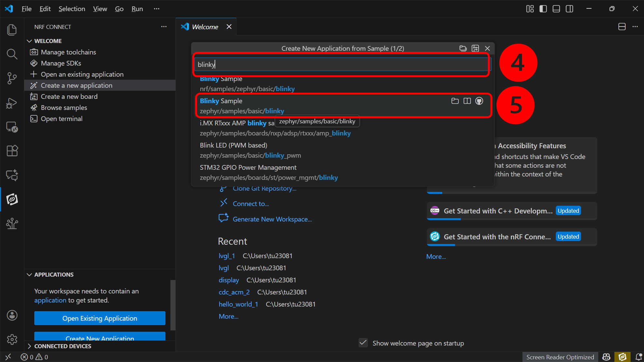Open the Extensions view icon

pyautogui.click(x=12, y=151)
